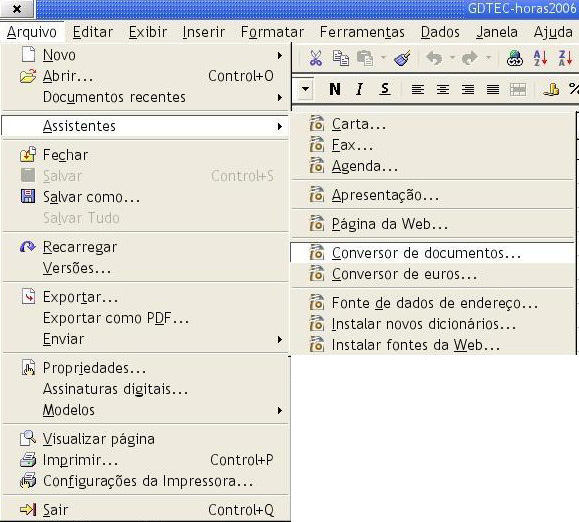This screenshot has height=522, width=579.
Task: Sort ascending with the A-Z icon
Action: [x=540, y=58]
